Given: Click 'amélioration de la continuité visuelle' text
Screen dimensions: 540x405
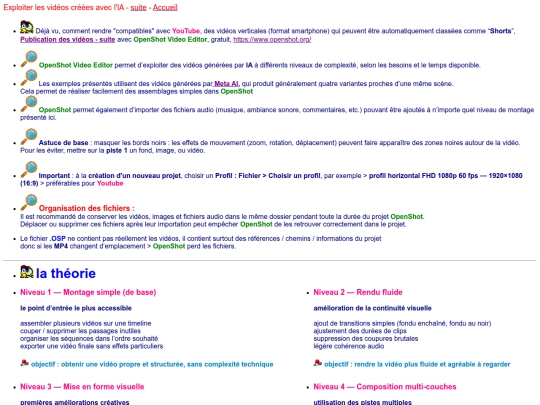Looking at the screenshot, I should point(372,308).
